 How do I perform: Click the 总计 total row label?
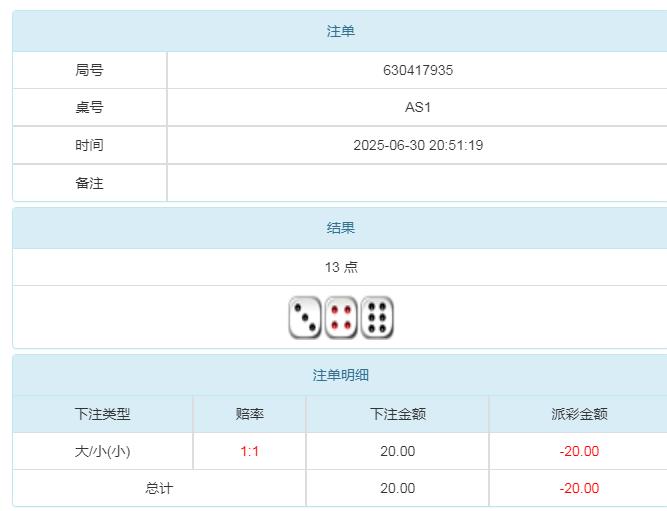(159, 488)
